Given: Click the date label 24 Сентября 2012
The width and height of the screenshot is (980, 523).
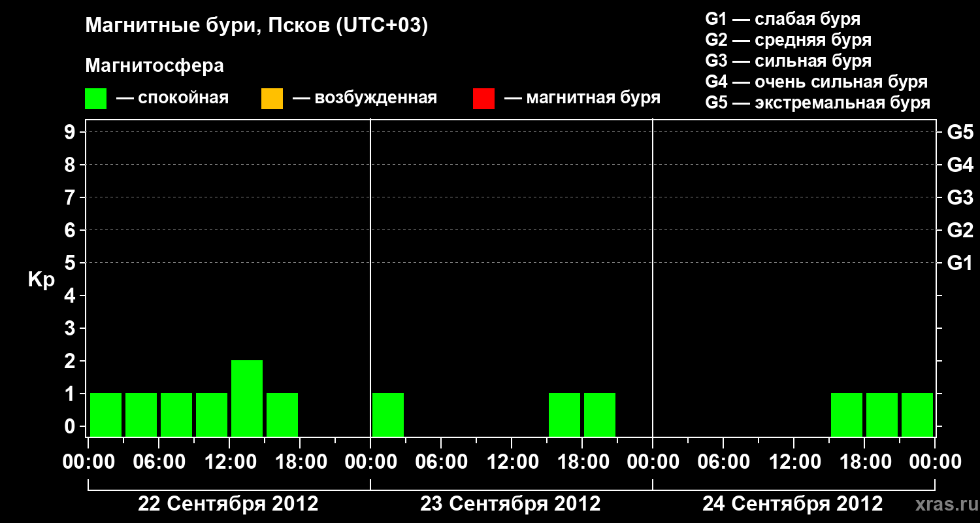Looking at the screenshot, I should click(x=792, y=503).
